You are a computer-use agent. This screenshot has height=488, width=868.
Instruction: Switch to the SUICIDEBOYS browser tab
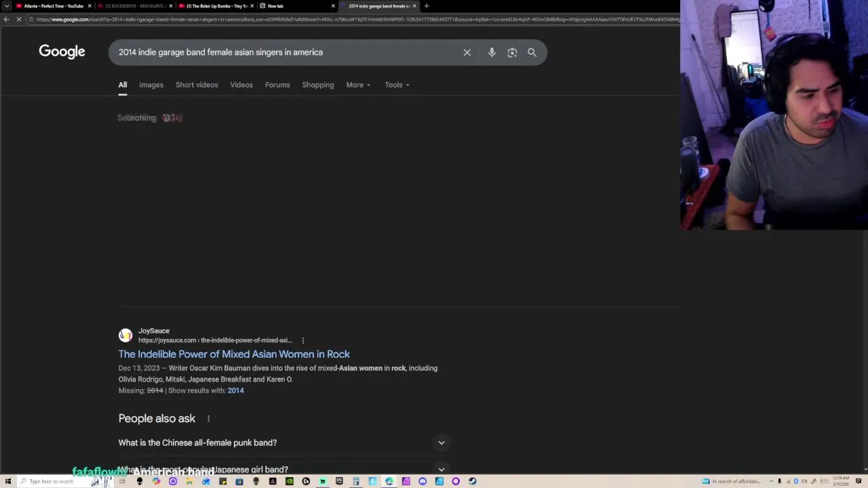[134, 6]
